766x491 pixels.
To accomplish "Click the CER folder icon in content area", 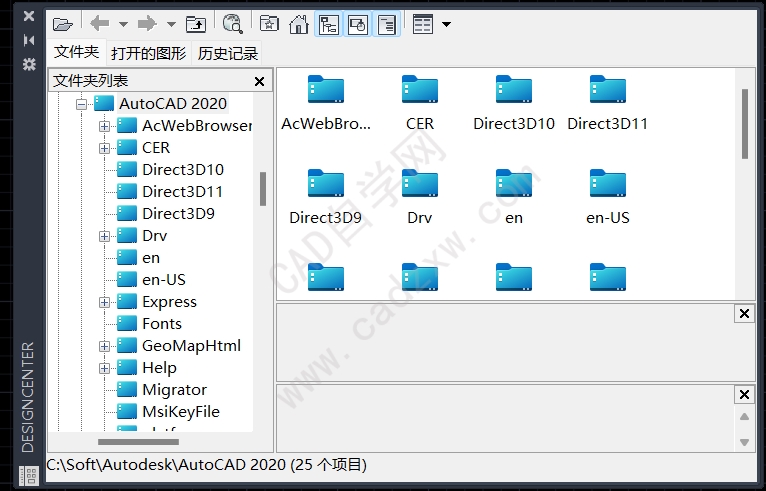I will [x=420, y=89].
